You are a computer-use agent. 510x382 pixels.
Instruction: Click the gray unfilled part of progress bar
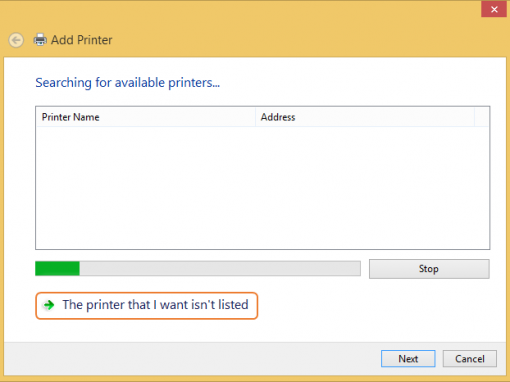pos(220,268)
